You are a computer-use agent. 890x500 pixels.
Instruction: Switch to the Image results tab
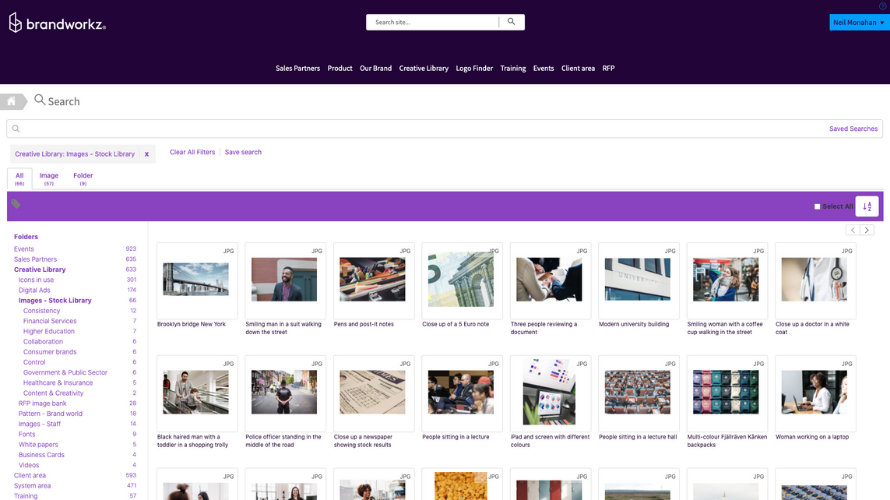[49, 179]
